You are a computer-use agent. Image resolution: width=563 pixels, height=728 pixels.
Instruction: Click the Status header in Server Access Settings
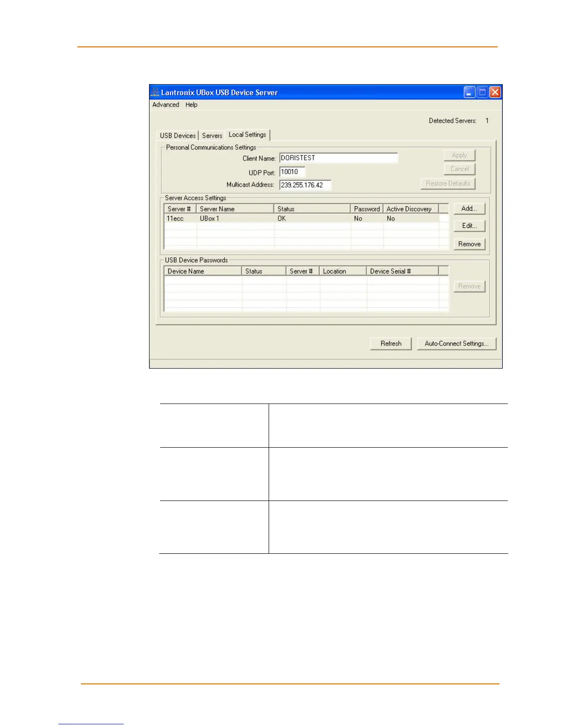point(312,209)
